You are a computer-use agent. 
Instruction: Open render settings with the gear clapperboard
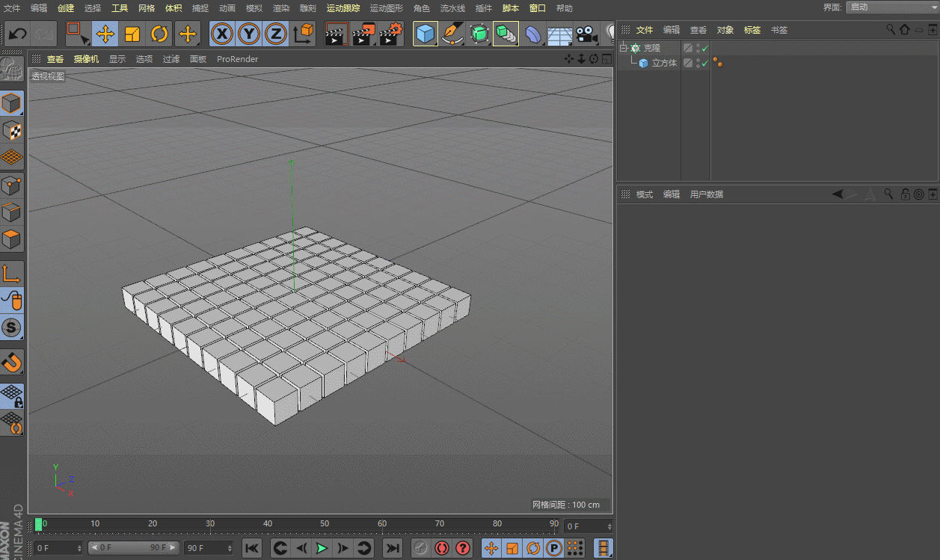pos(390,34)
